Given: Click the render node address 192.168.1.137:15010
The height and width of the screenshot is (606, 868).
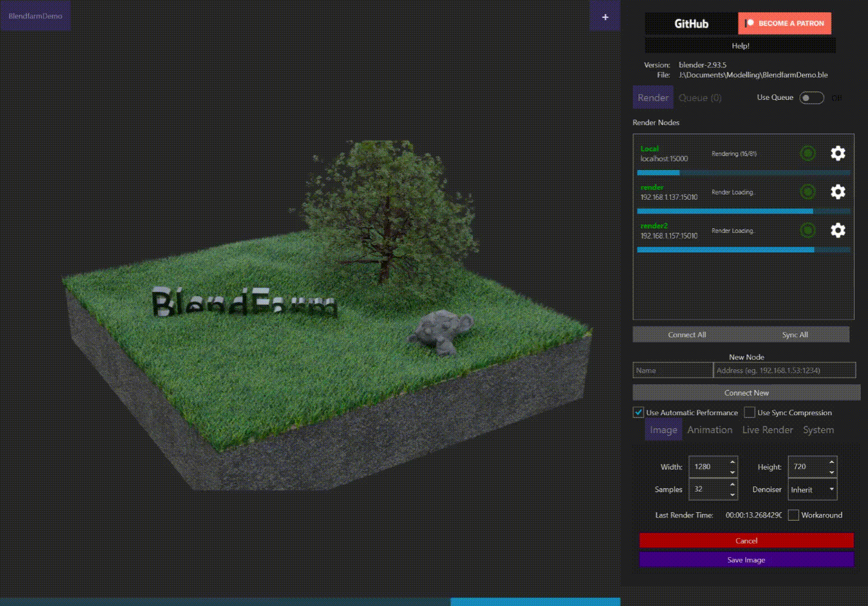Looking at the screenshot, I should coord(669,198).
